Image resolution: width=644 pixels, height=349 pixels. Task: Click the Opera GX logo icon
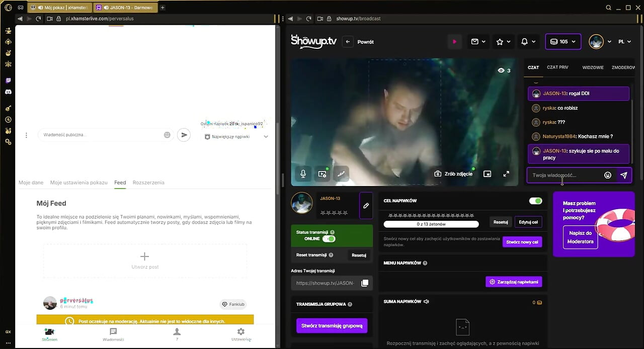click(8, 8)
